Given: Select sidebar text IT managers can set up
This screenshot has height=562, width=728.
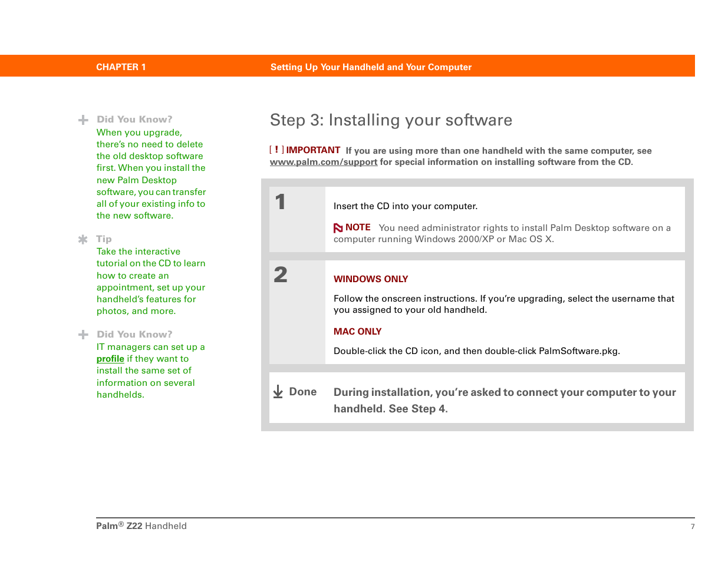Looking at the screenshot, I should 151,371.
